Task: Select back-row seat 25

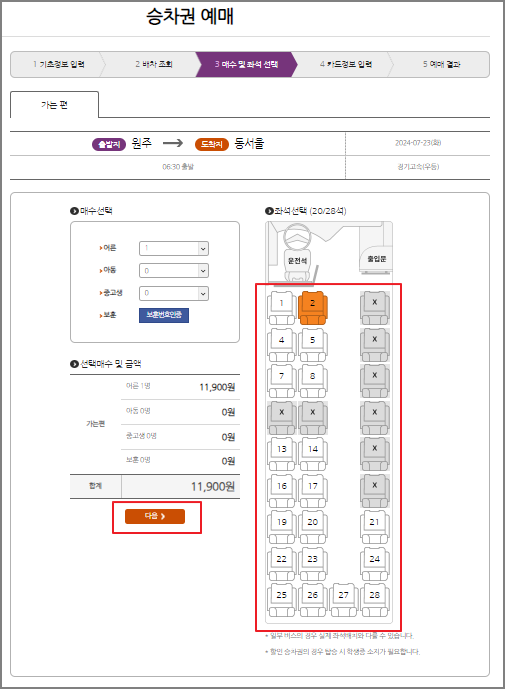Action: [282, 600]
